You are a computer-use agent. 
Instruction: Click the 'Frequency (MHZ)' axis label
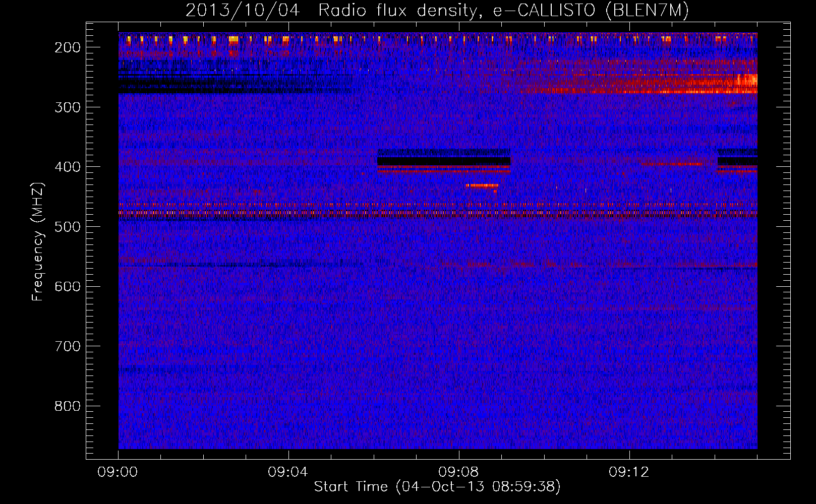click(x=38, y=241)
